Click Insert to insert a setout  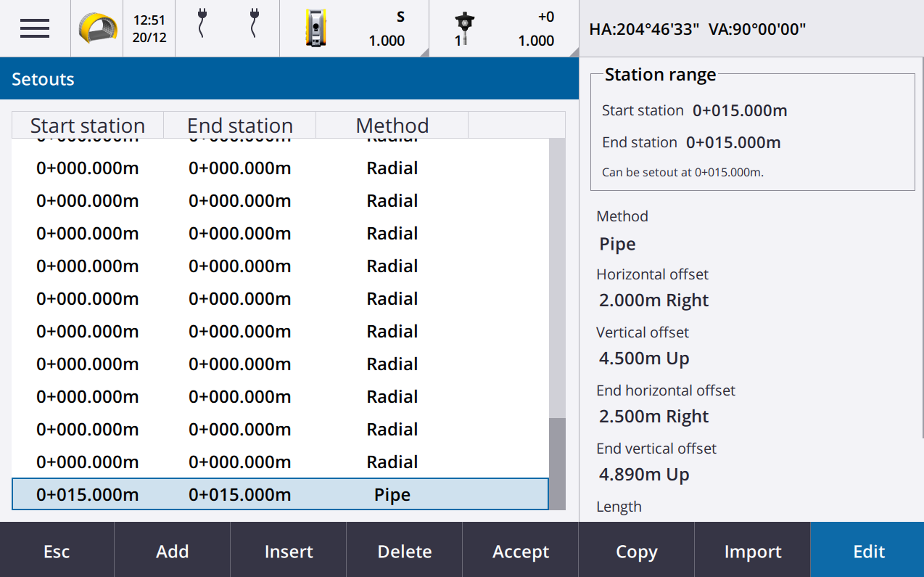point(289,552)
